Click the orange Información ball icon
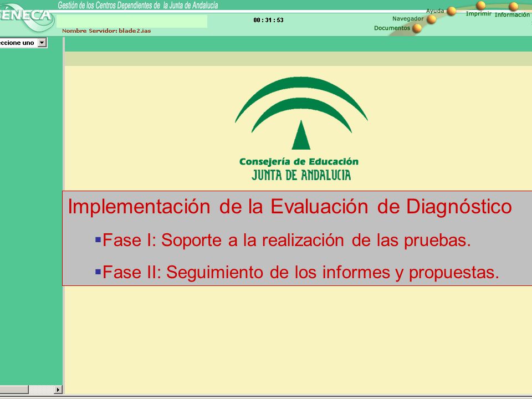This screenshot has width=532, height=399. 513,7
